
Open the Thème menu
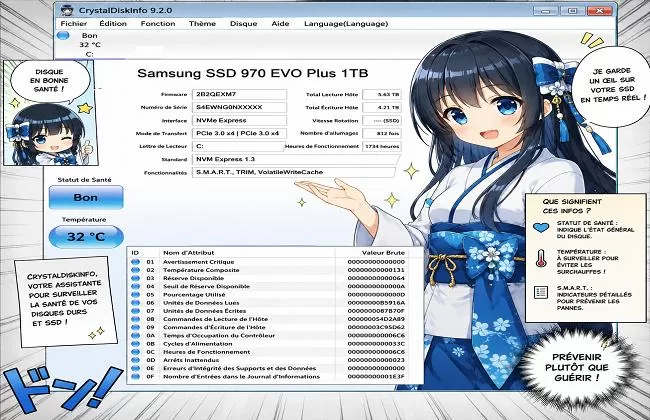pyautogui.click(x=202, y=24)
